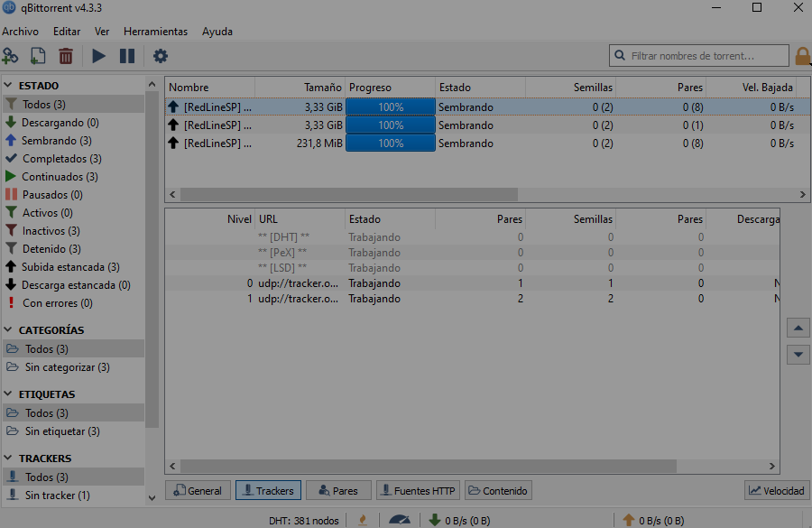
Task: Switch to the Contenido tab
Action: point(498,491)
